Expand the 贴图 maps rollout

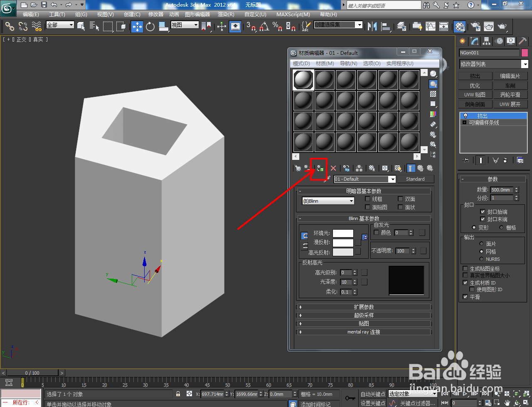point(364,324)
